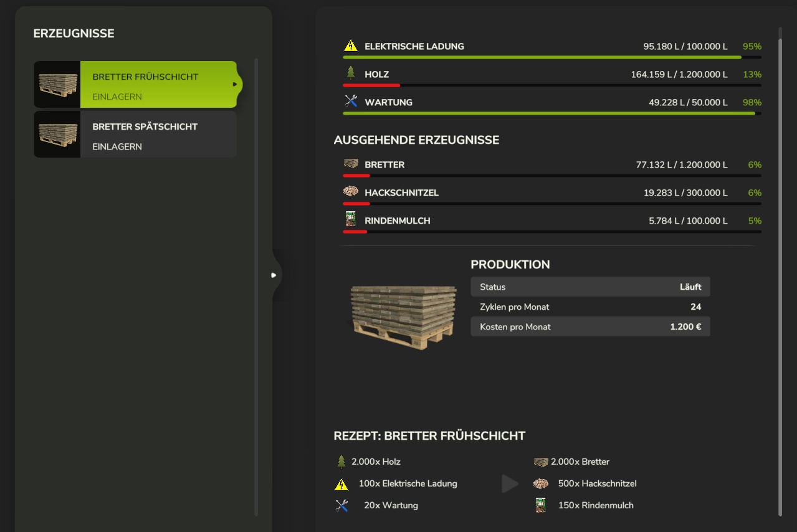Click the Wartung wrench tools icon
The image size is (797, 532).
(351, 102)
